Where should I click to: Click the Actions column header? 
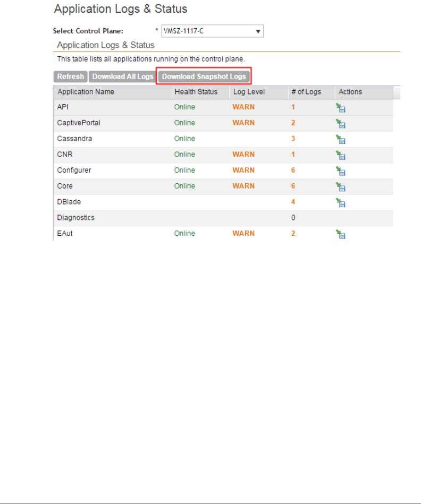click(364, 92)
